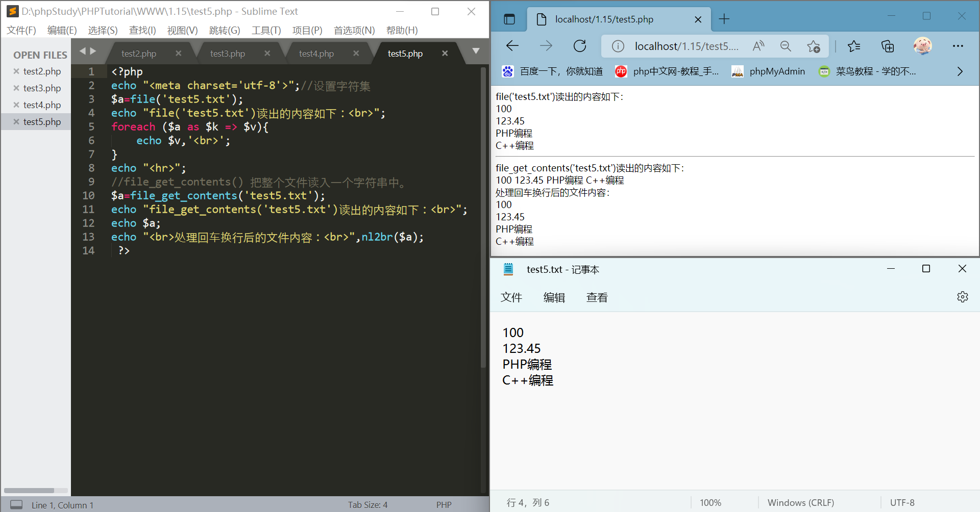Open Sublime 首选项(N) menu
The image size is (980, 512).
point(354,30)
